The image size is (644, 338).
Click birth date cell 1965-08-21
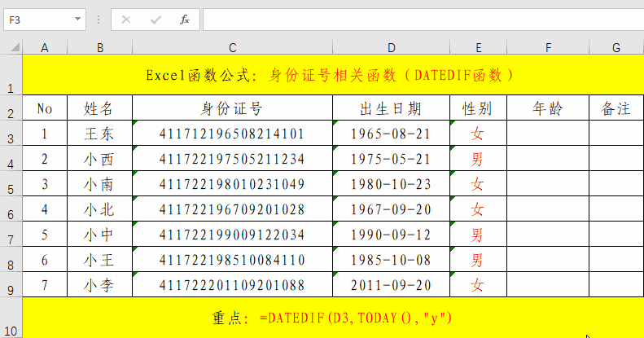point(392,133)
